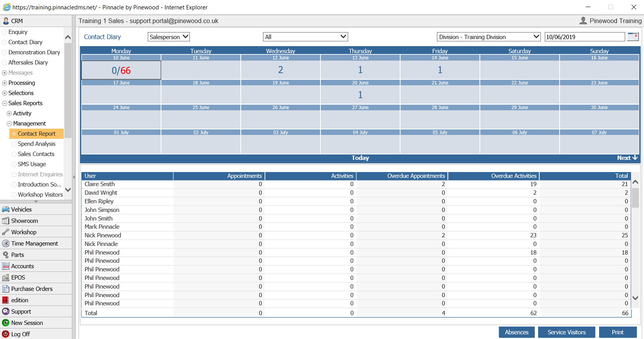Click the Pinewood Training user icon

pos(583,21)
